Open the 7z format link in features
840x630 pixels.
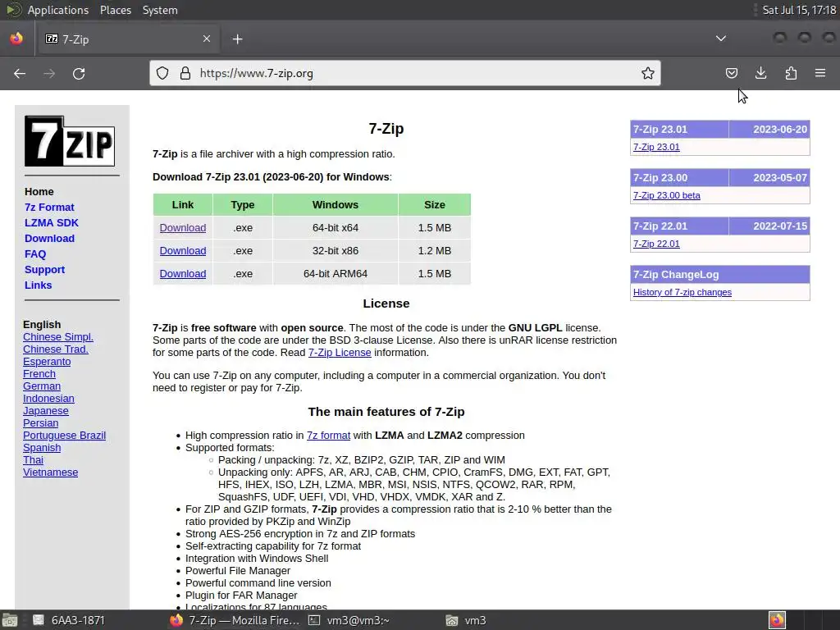tap(328, 436)
